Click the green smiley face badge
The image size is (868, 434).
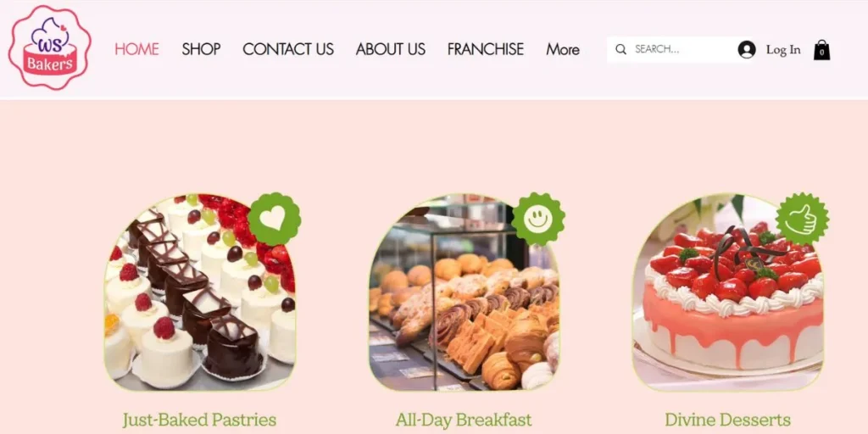pyautogui.click(x=538, y=220)
